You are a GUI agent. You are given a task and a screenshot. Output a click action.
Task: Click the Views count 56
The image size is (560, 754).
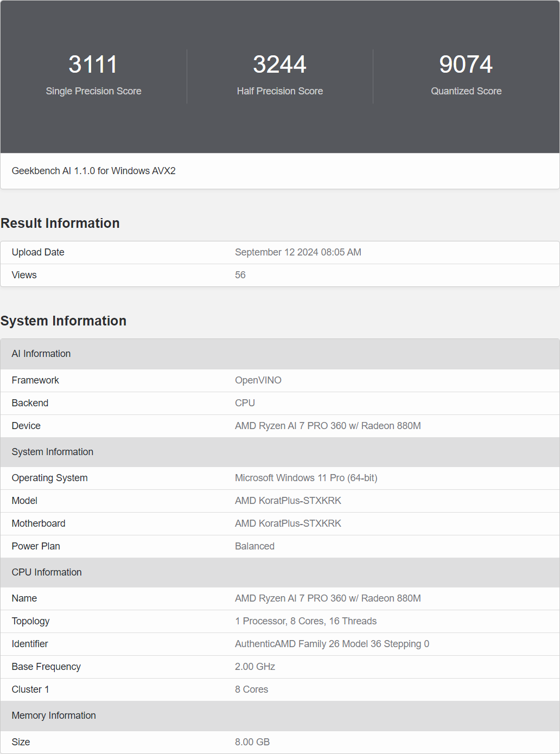[x=240, y=275]
